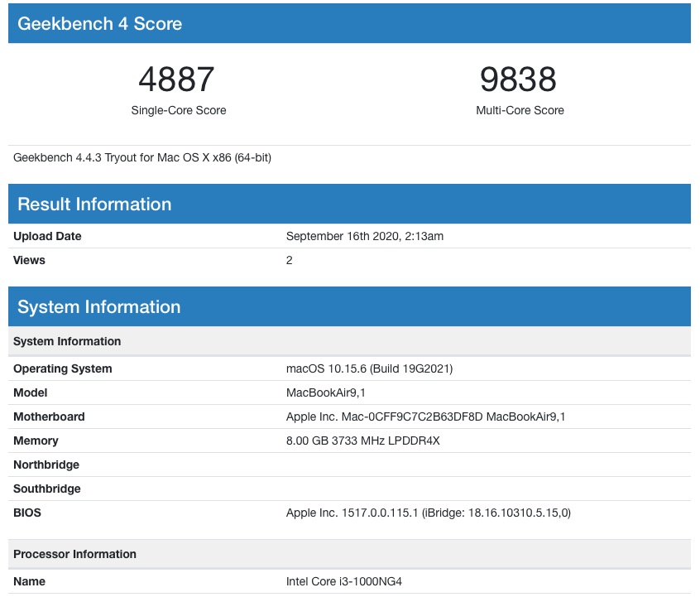This screenshot has height=597, width=700.
Task: Click the macOS 10.15.6 operating system value
Action: [369, 368]
